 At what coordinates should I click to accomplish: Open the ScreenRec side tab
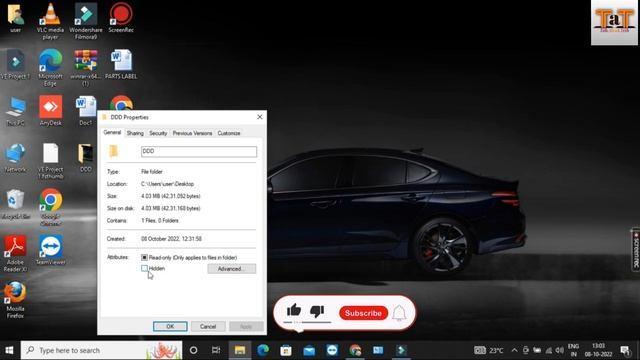(636, 250)
